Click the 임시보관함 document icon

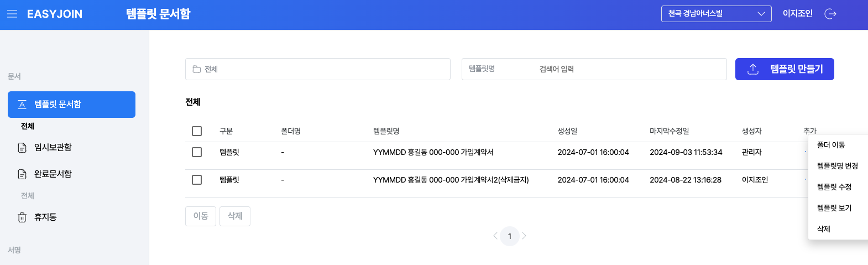pos(22,148)
